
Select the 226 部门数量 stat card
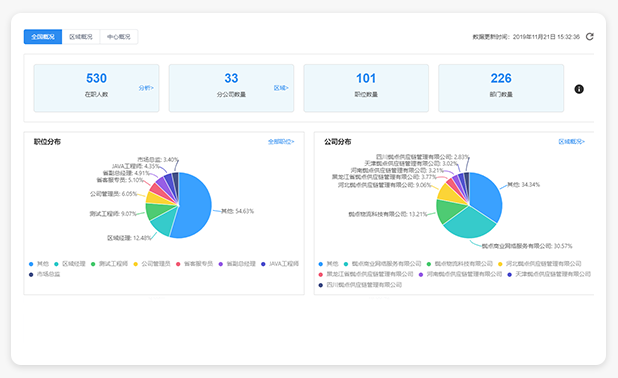click(x=501, y=88)
